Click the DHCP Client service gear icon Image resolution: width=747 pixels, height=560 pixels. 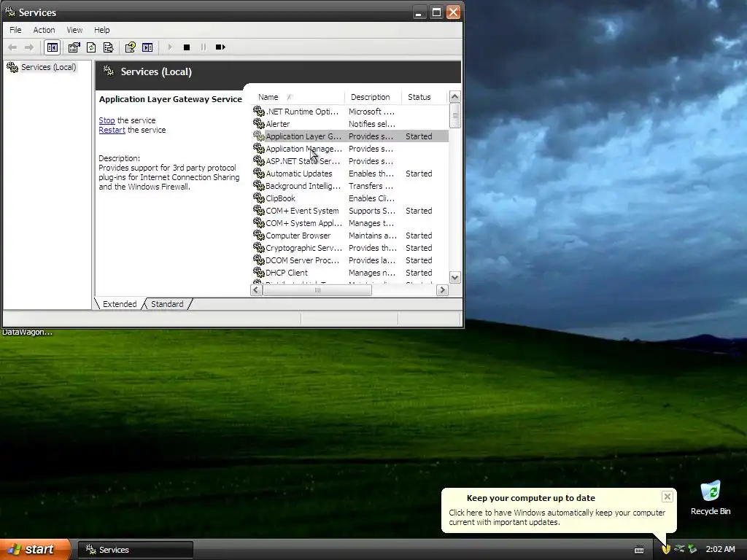(x=259, y=272)
